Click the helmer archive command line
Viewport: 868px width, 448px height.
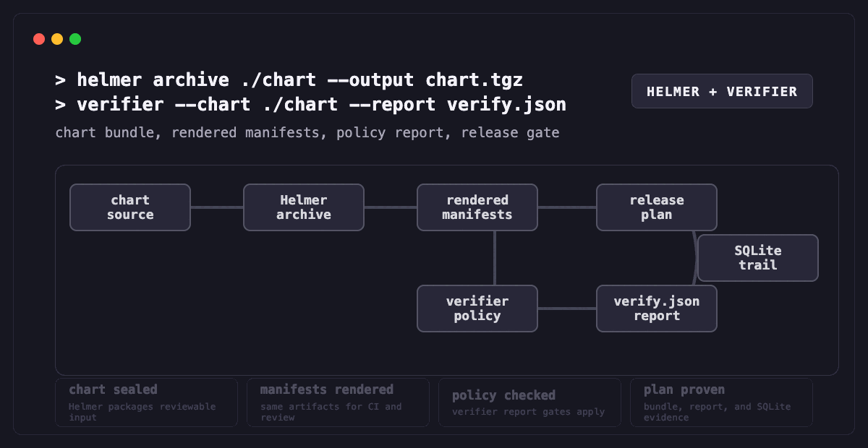coord(289,79)
